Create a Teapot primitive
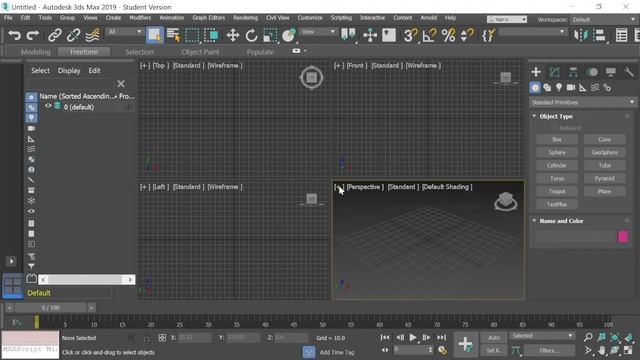Screen dimensions: 640x360 coord(557,191)
